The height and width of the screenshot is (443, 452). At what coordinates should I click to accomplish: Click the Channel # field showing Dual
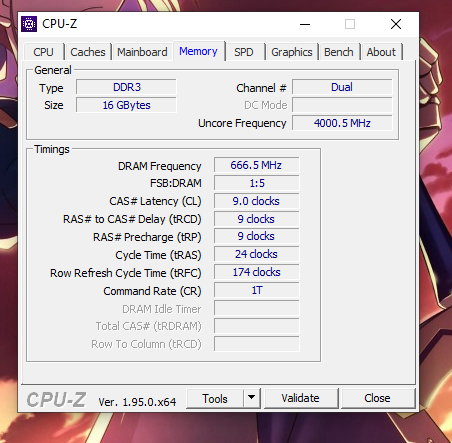[x=342, y=87]
